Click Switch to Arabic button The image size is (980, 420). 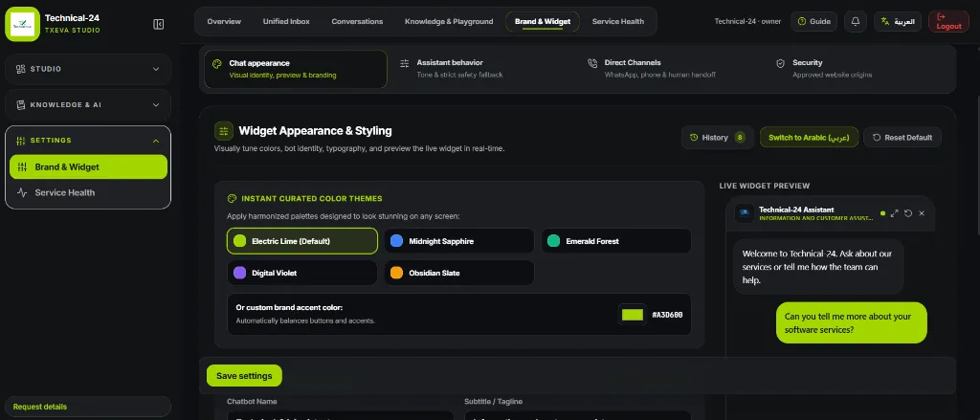(x=809, y=138)
